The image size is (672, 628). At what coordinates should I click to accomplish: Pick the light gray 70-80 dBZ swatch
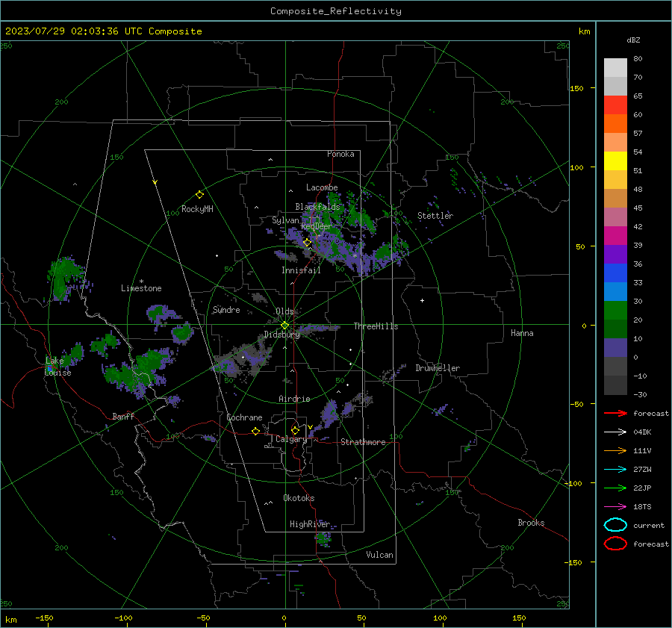615,68
